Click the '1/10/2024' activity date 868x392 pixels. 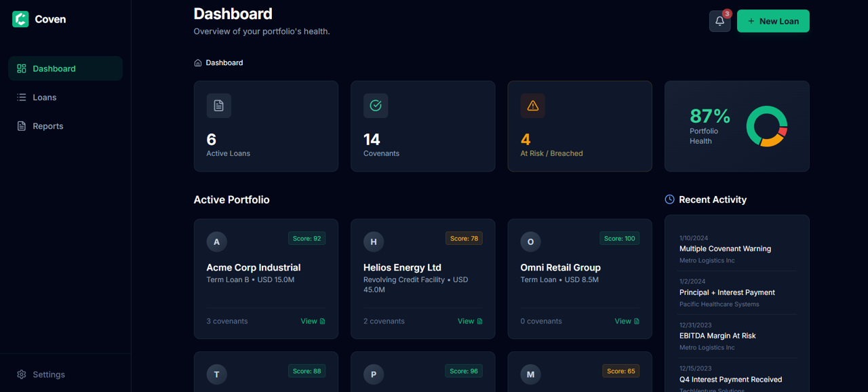coord(694,238)
